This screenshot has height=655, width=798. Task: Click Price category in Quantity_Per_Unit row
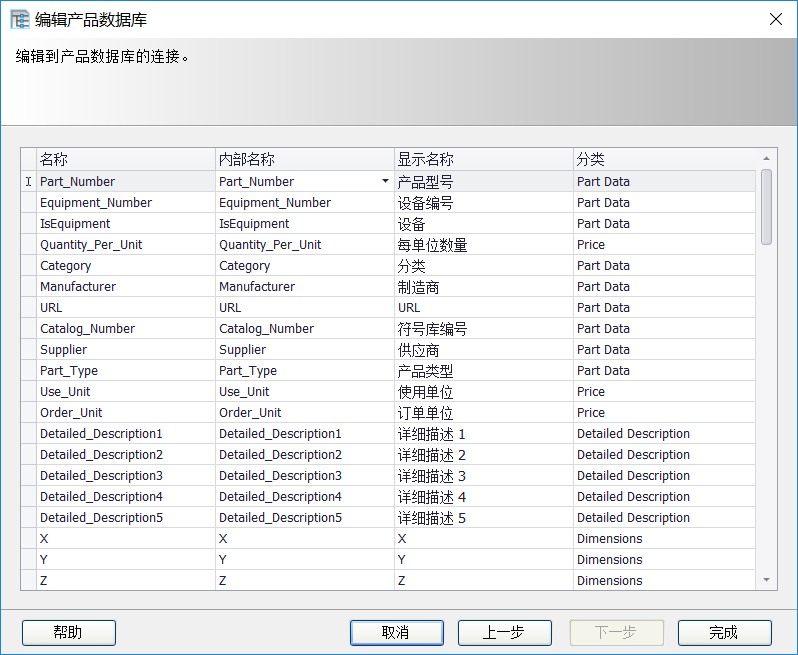(x=664, y=245)
